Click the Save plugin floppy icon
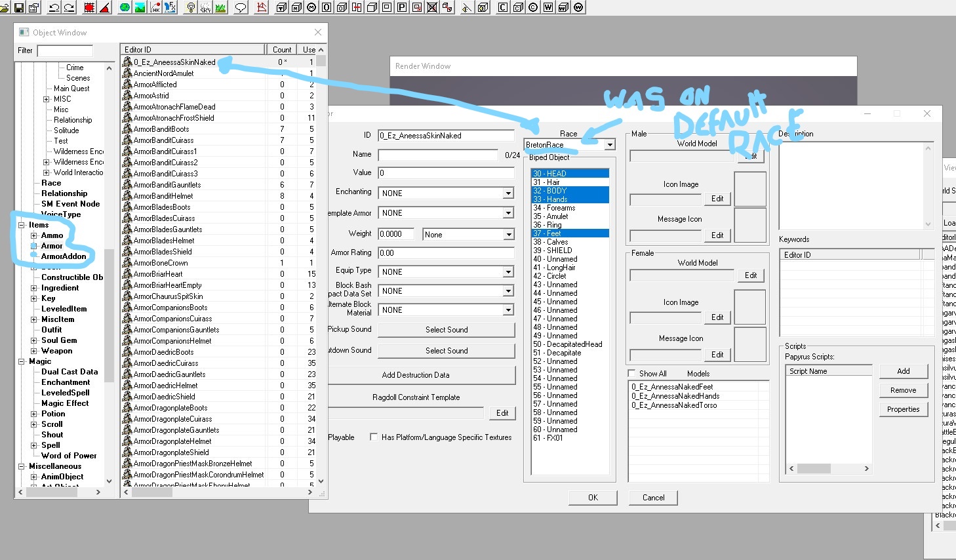The width and height of the screenshot is (956, 560). pyautogui.click(x=18, y=7)
